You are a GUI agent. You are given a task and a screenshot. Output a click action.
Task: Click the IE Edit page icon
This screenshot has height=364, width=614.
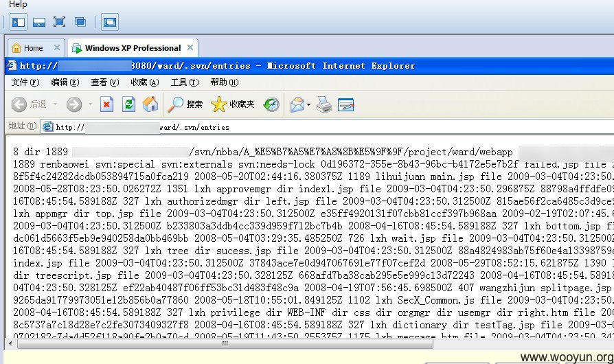click(345, 104)
